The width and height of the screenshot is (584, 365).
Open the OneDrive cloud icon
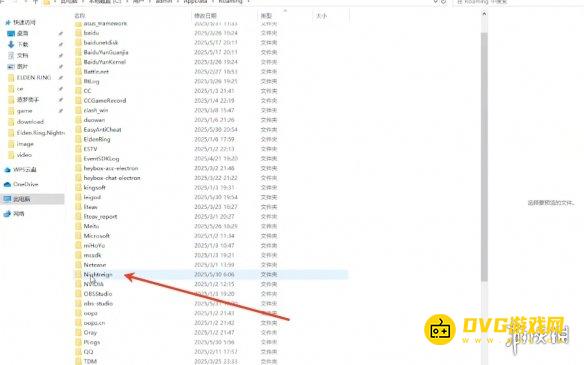tap(7, 184)
